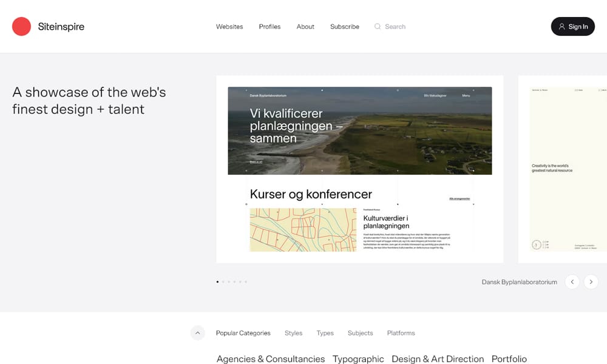The width and height of the screenshot is (607, 364).
Task: Switch to the Styles tab
Action: [x=293, y=332]
